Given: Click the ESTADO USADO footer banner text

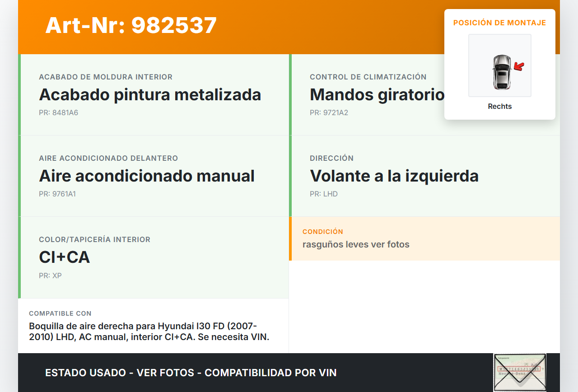Looking at the screenshot, I should click(191, 373).
